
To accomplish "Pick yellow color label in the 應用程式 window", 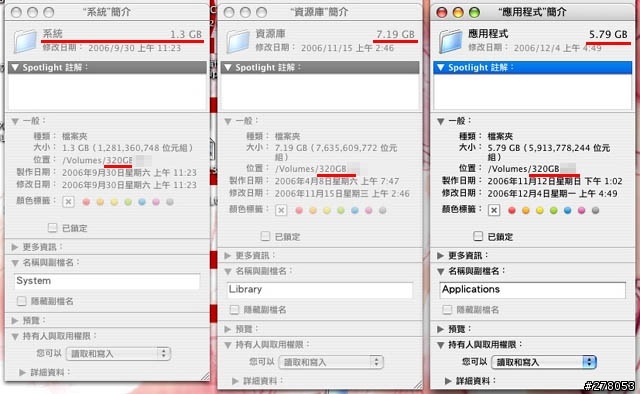I will click(x=540, y=210).
